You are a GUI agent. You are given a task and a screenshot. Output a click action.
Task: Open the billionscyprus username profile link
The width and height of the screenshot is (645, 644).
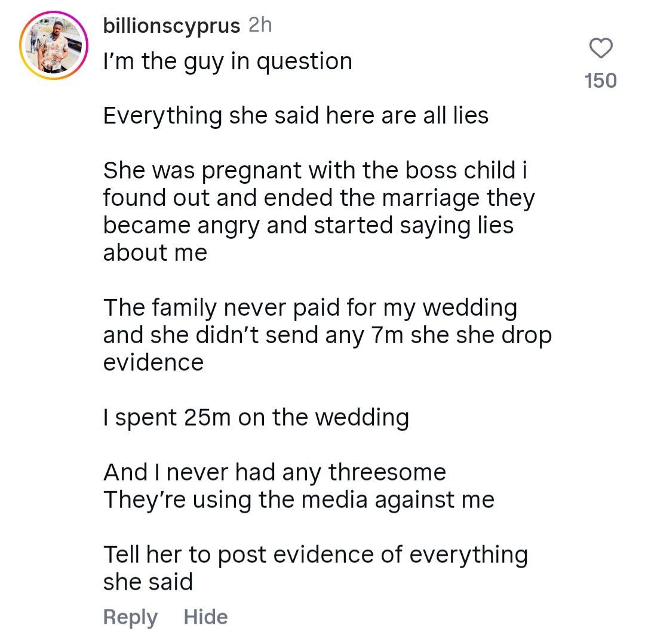point(171,26)
